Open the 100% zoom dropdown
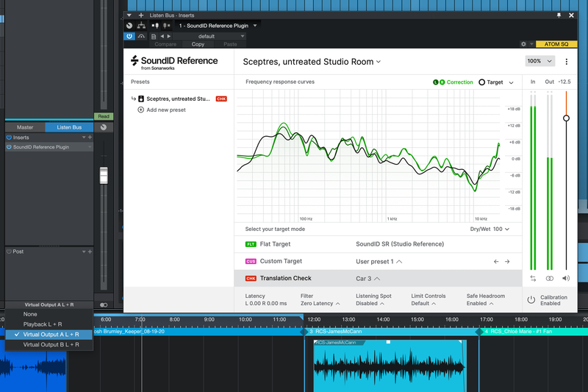Screen dimensions: 588x392 [539, 62]
